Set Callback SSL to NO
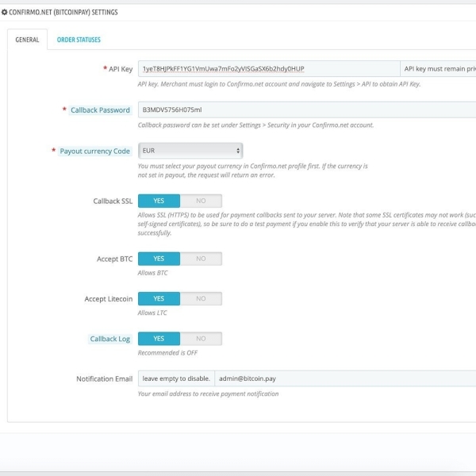 (201, 201)
